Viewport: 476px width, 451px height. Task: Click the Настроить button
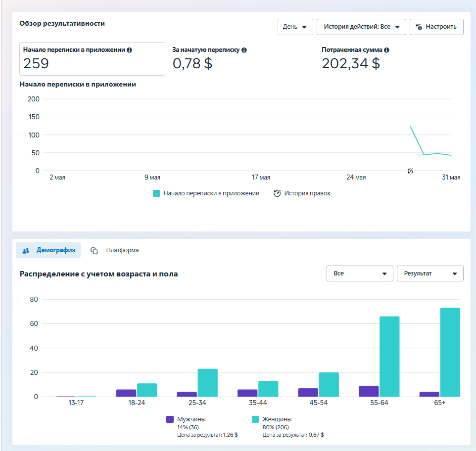pos(436,27)
